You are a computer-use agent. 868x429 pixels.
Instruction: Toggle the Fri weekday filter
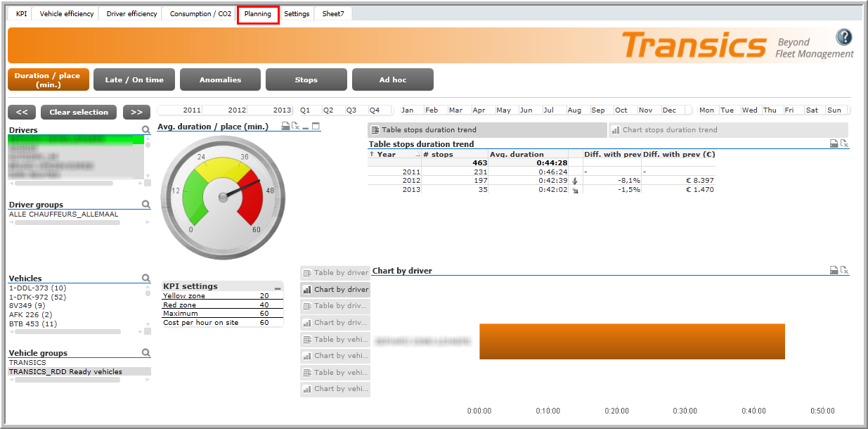789,110
